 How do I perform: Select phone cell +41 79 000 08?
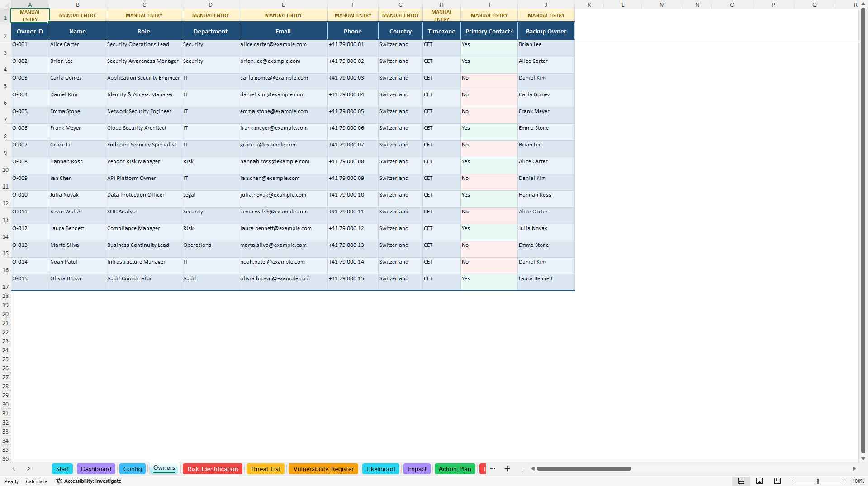[353, 165]
